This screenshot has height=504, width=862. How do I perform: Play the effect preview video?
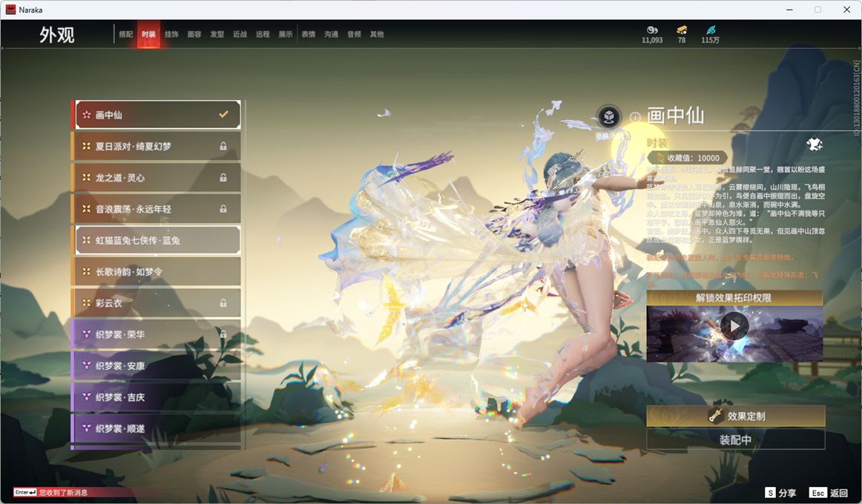click(734, 326)
